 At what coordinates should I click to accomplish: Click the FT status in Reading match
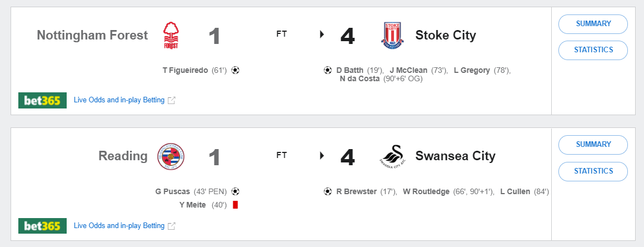coord(281,155)
